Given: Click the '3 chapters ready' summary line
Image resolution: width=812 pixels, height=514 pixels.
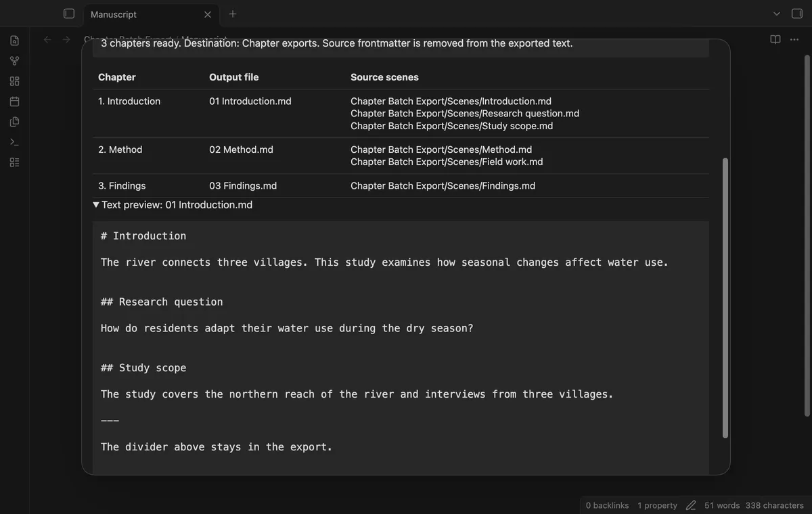Looking at the screenshot, I should pos(336,43).
